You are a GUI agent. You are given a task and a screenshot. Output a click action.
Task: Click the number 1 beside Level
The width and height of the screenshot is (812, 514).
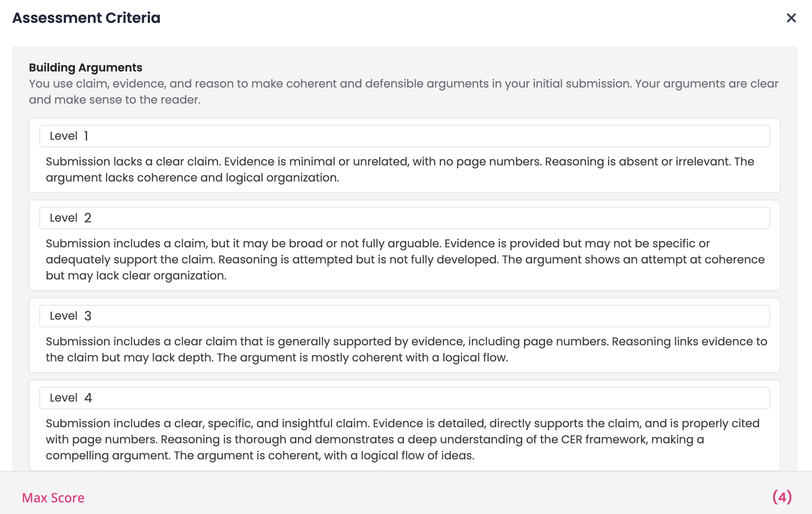tap(86, 136)
